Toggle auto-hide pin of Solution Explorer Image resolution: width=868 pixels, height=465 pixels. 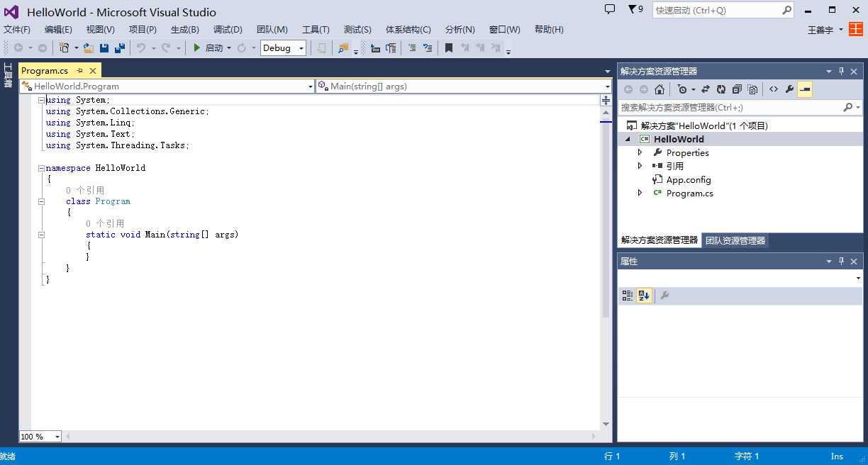[842, 72]
